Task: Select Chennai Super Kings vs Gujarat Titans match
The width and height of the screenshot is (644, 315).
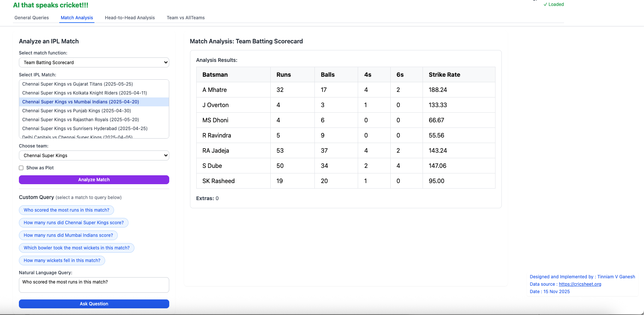Action: click(77, 84)
